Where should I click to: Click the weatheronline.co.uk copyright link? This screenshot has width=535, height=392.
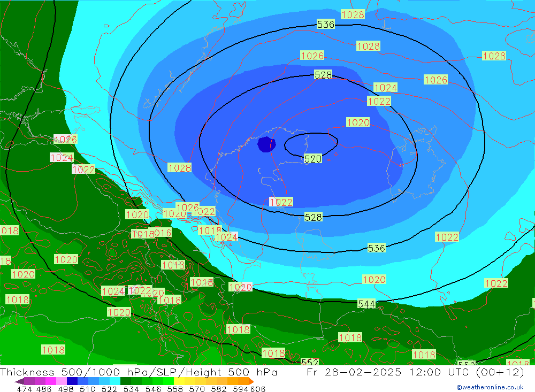(x=490, y=387)
